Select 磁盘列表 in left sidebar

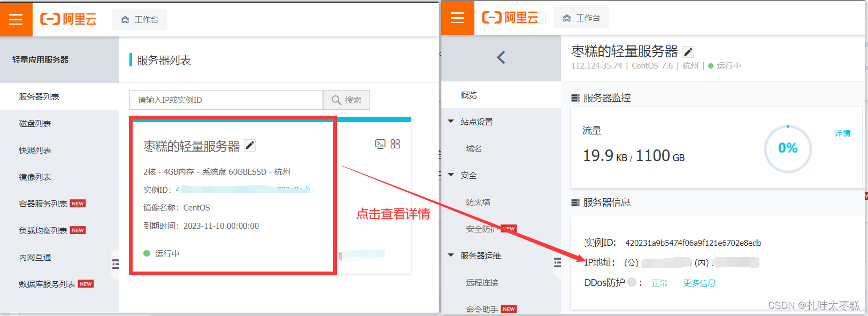coord(59,123)
